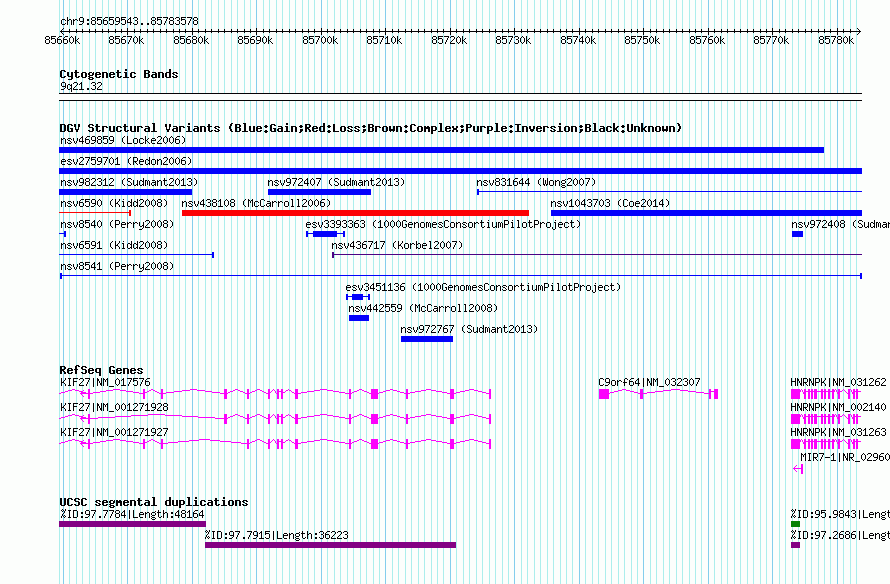Viewport: 890px width, 584px height.
Task: Click the HNRNPK|NM_031262 gene label
Action: coord(838,382)
